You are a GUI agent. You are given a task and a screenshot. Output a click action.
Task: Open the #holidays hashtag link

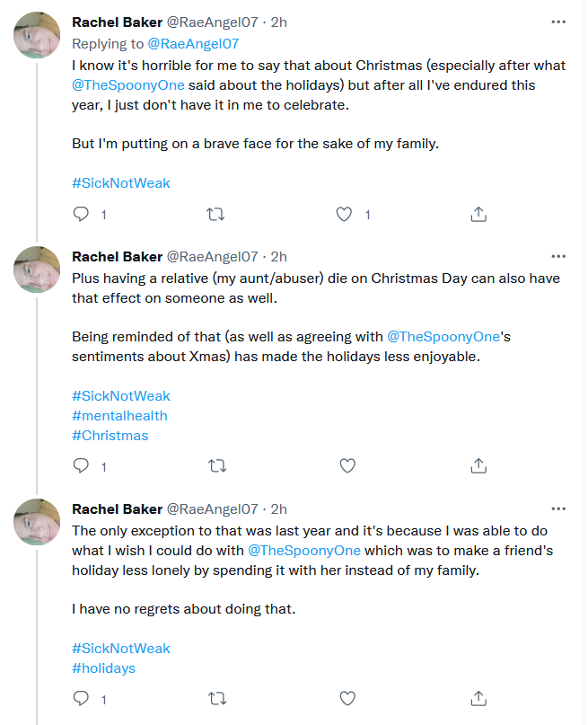tap(104, 668)
